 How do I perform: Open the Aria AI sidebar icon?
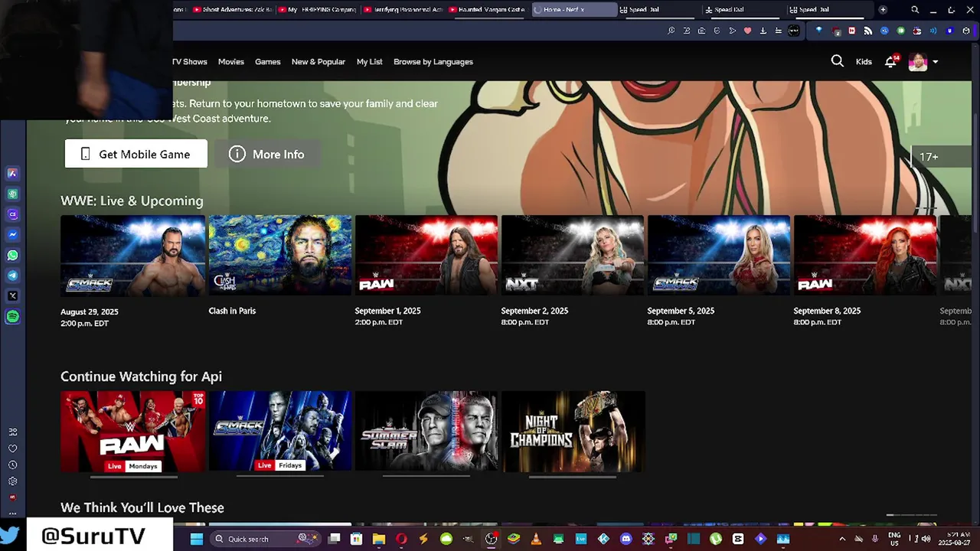point(12,174)
